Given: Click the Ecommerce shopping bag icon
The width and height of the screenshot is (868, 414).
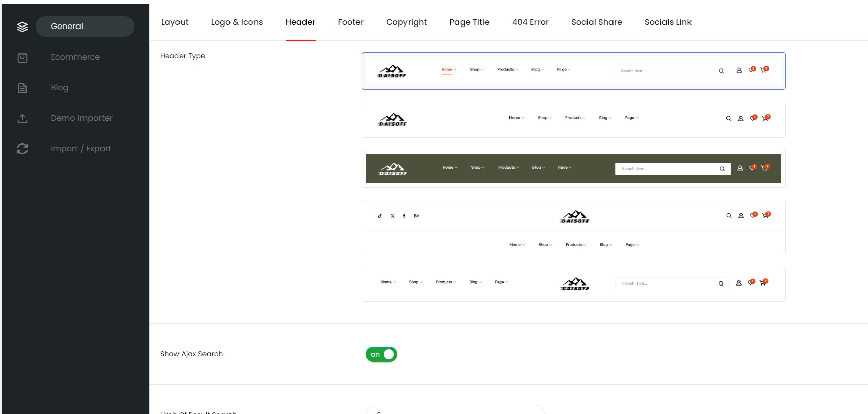Looking at the screenshot, I should [x=22, y=58].
